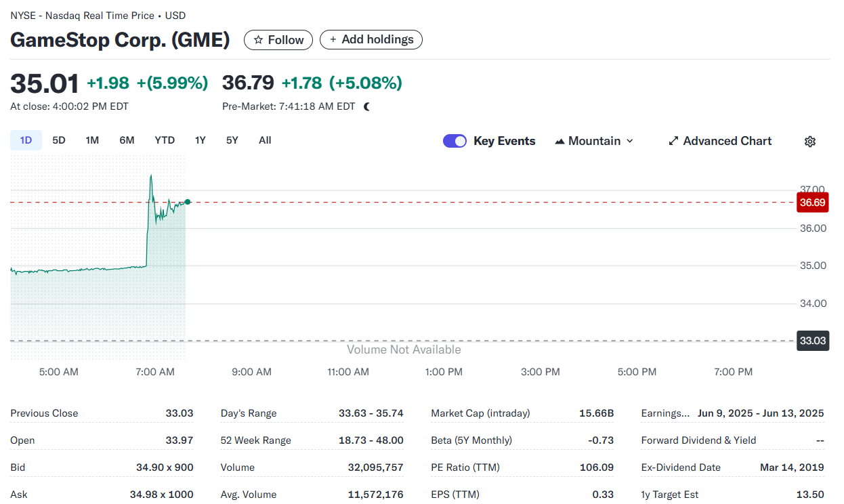Screen dimensions: 844x504
Task: Click the EPS (TTM) value 0.33
Action: click(603, 495)
